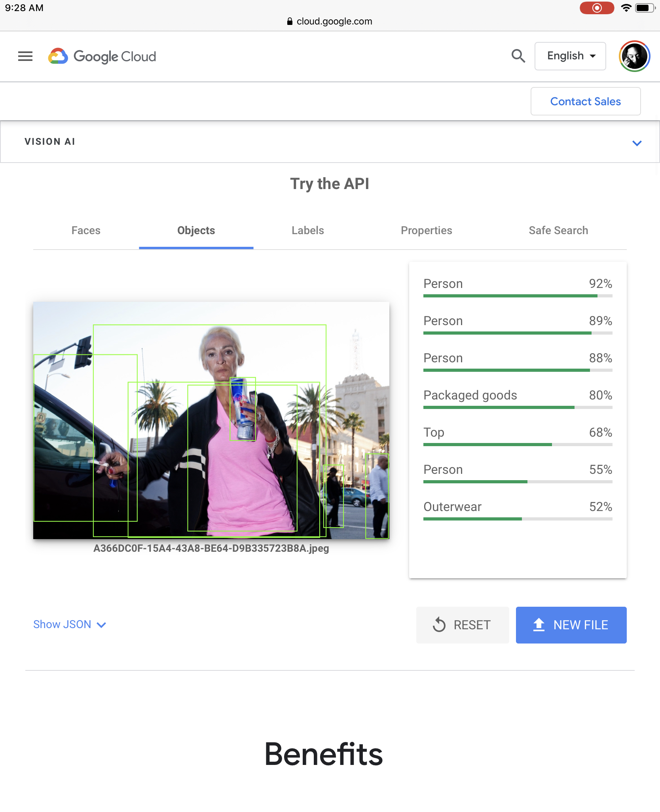Click the file name A366DC0F-15A4-43A8-BE64-D9B335723B8A.jpeg
Screen dimensions: 660x812
tap(211, 549)
